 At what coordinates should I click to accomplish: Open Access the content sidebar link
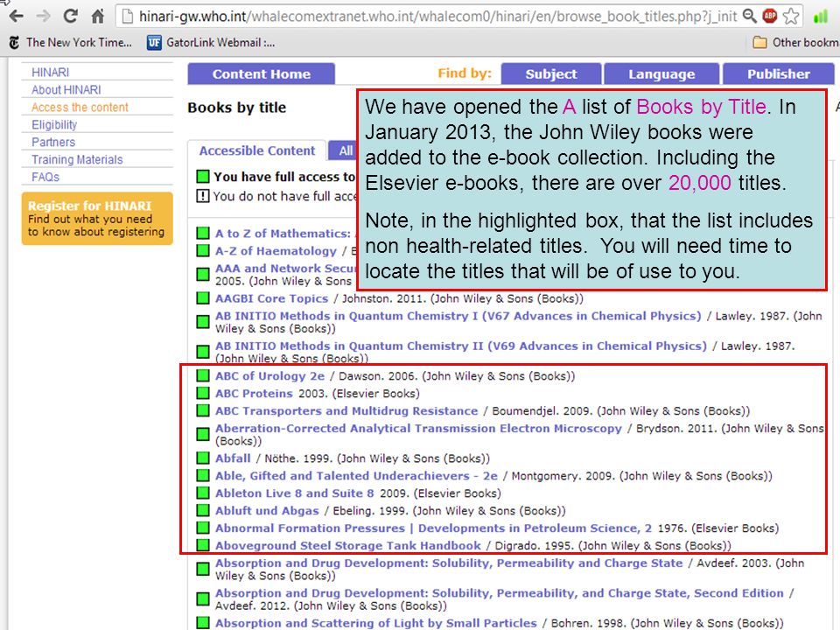(x=80, y=107)
